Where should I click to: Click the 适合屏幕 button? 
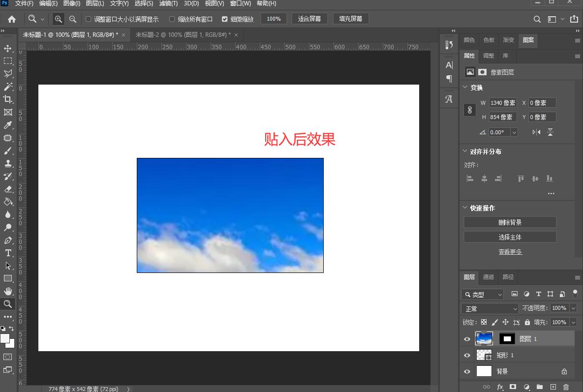pos(309,19)
